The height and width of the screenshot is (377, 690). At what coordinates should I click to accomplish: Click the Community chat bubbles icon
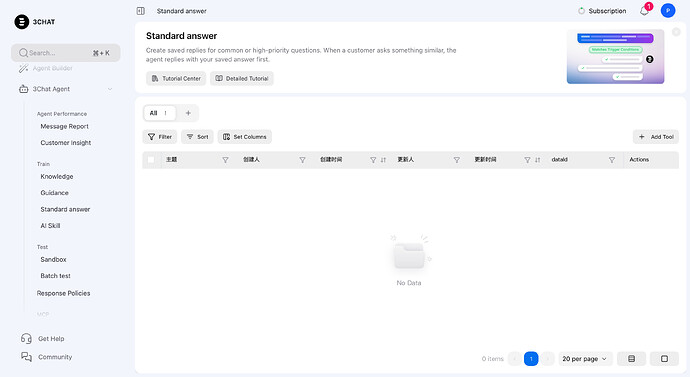[x=26, y=357]
